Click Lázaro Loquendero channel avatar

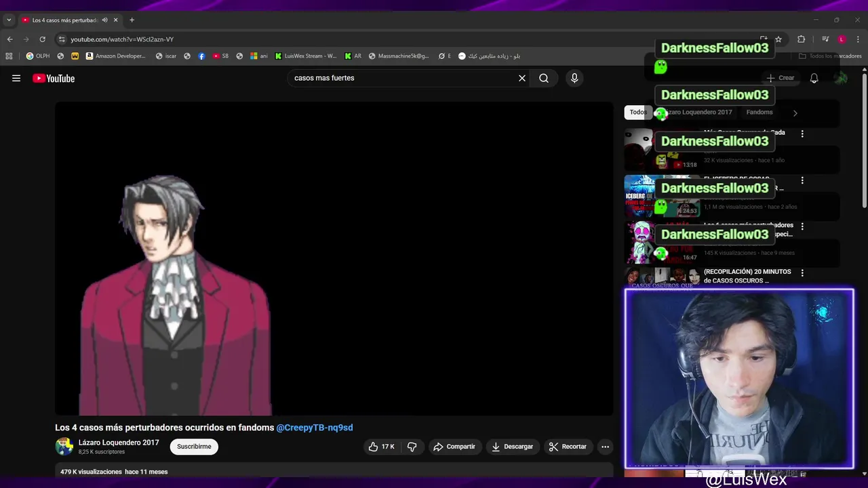64,447
